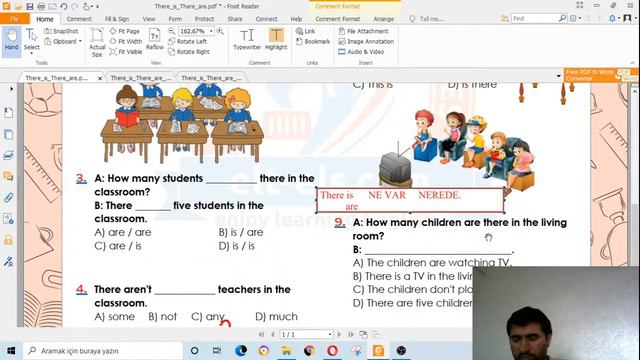
Task: Expand the left navigation panel arrow
Action: [11, 89]
